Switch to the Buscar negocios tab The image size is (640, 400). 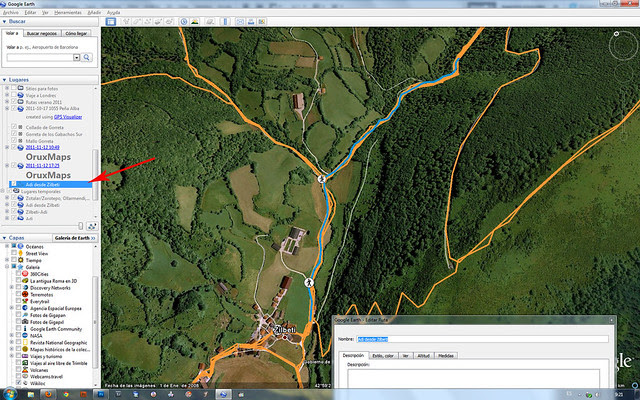coord(42,33)
